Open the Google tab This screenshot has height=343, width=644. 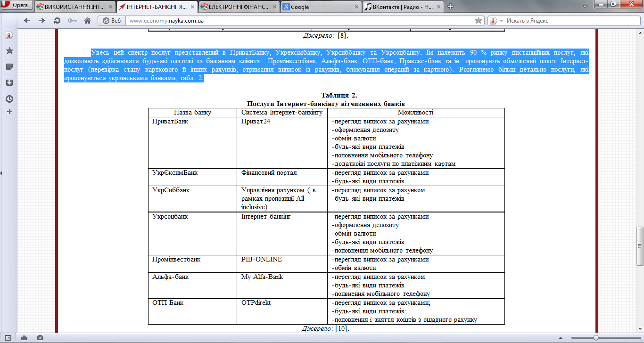click(x=321, y=7)
